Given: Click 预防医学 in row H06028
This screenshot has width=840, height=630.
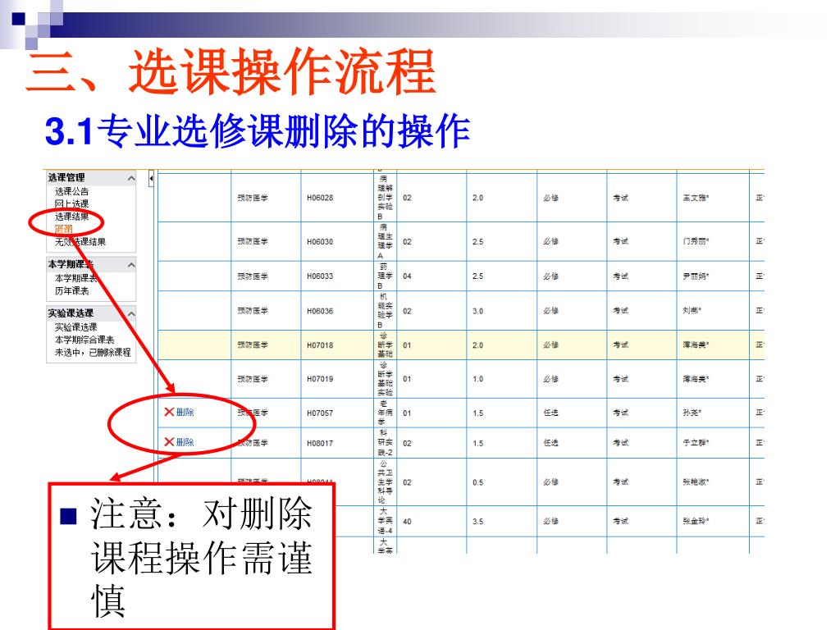Looking at the screenshot, I should (x=253, y=198).
